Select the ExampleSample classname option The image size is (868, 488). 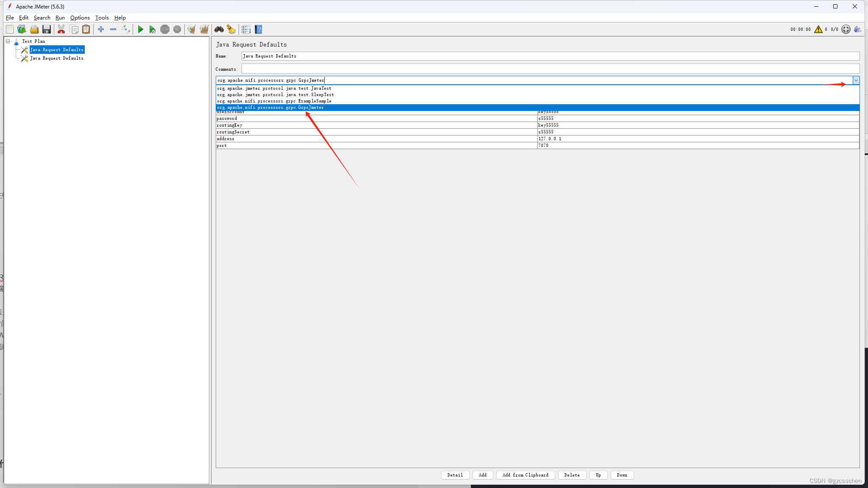[274, 101]
